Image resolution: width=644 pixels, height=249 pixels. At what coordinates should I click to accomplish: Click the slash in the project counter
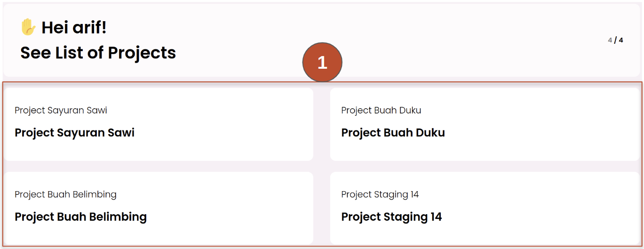(x=615, y=40)
